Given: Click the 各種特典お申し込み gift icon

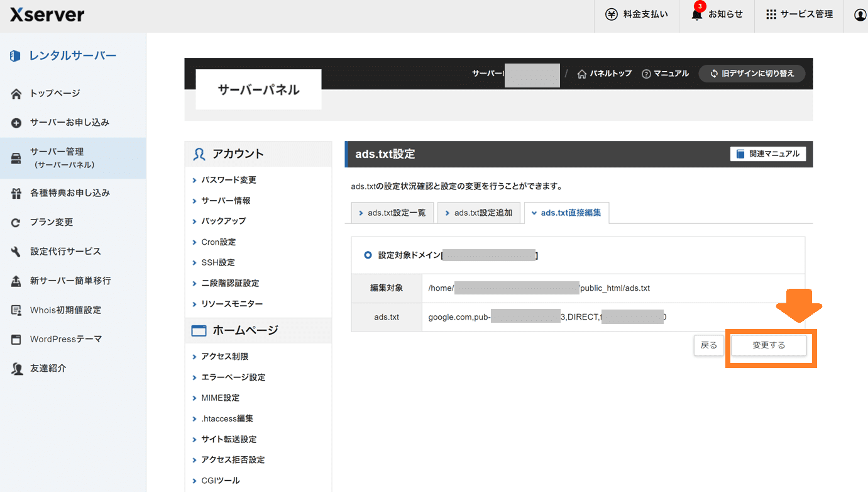Looking at the screenshot, I should 16,193.
